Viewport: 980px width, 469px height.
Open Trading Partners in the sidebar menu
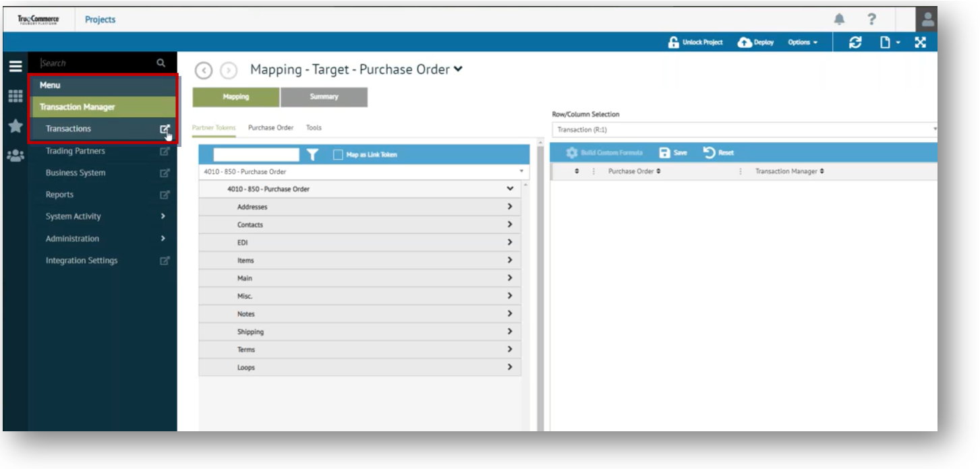pyautogui.click(x=76, y=151)
